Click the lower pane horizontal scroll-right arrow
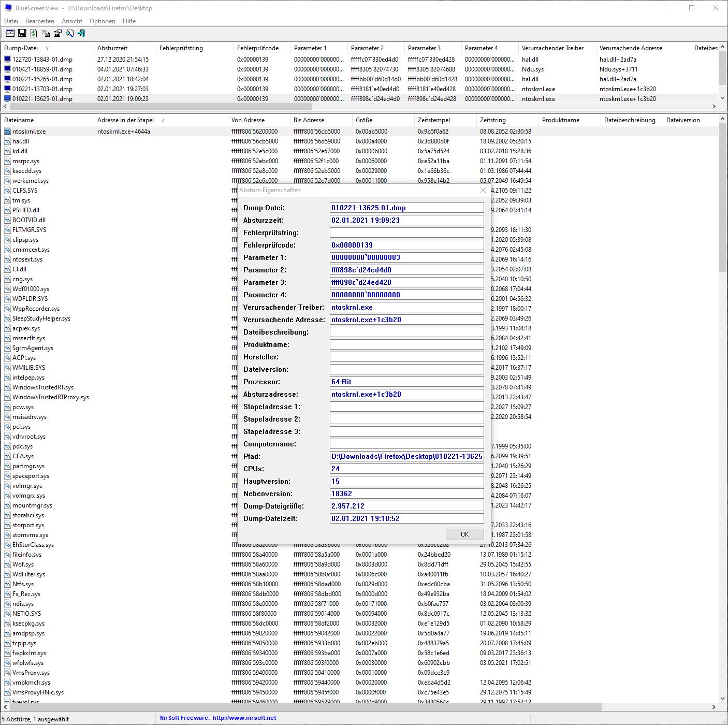The image size is (728, 725). (714, 707)
